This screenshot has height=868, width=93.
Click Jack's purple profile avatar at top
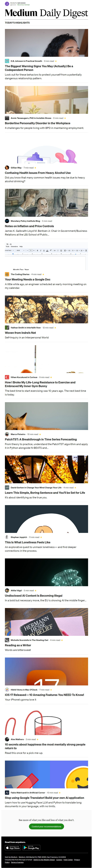point(7,4)
